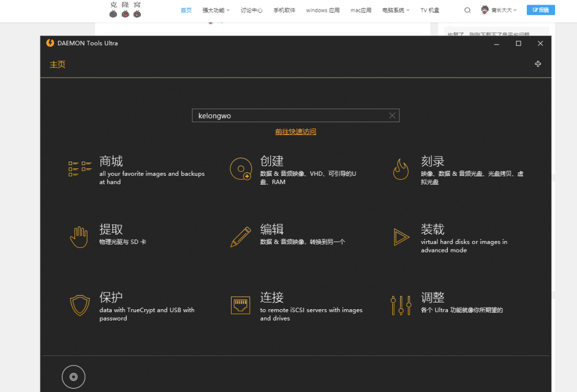Maximize the DAEMON Tools Ultra window
This screenshot has width=577, height=392.
(x=518, y=43)
